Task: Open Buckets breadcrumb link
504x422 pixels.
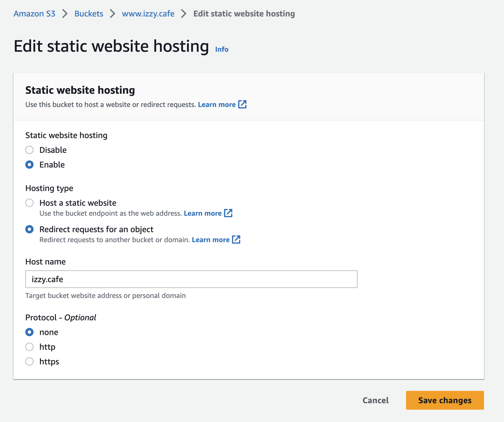Action: (x=89, y=14)
